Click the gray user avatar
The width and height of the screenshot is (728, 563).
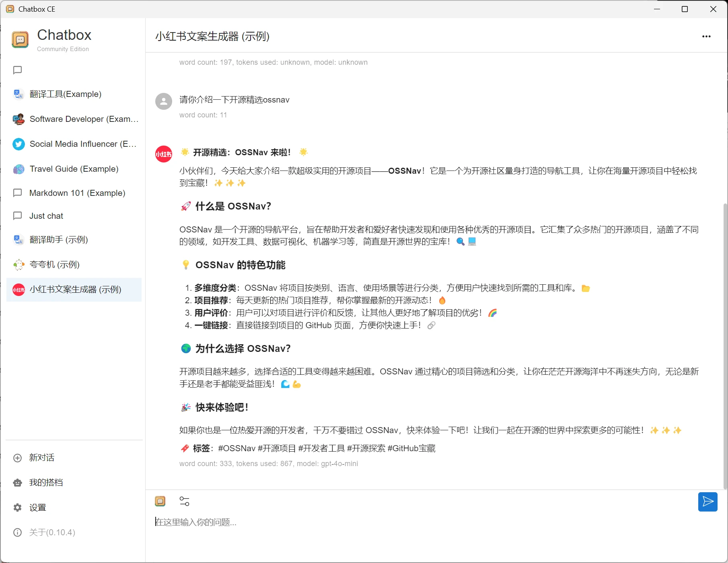coord(164,101)
